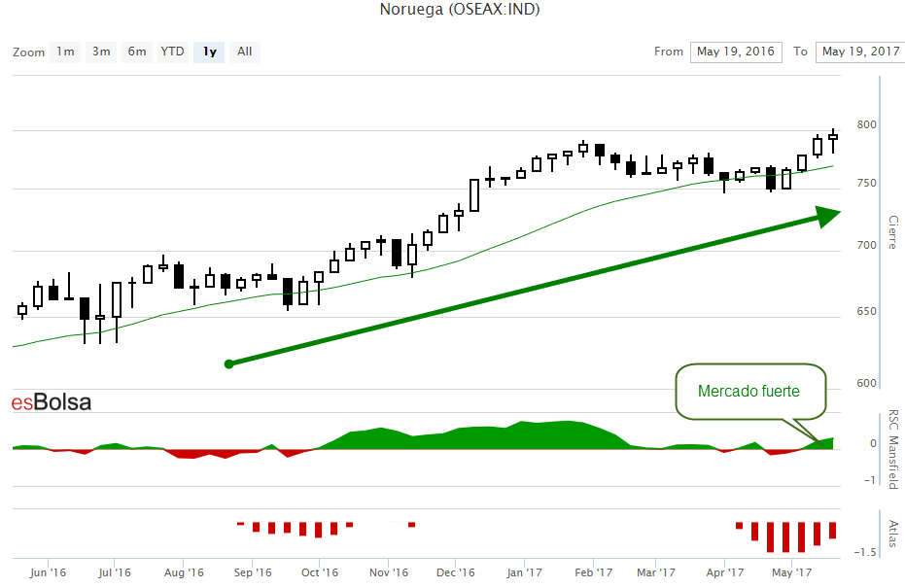Select the 6m zoom range

tap(137, 52)
